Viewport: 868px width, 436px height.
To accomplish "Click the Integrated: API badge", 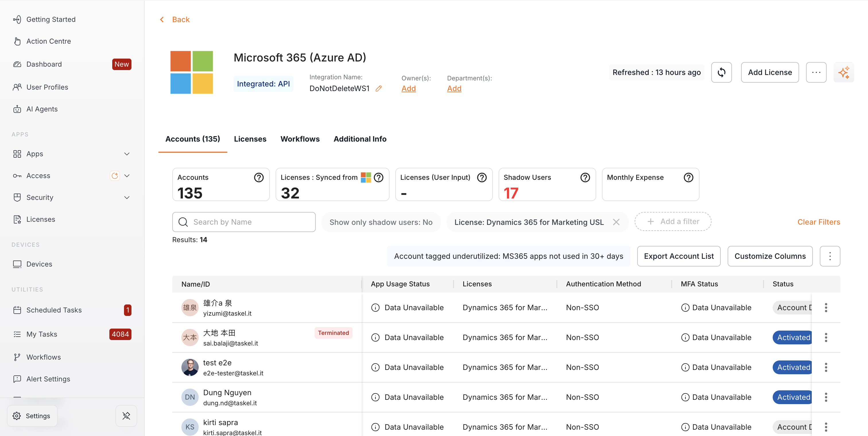I will pos(263,84).
